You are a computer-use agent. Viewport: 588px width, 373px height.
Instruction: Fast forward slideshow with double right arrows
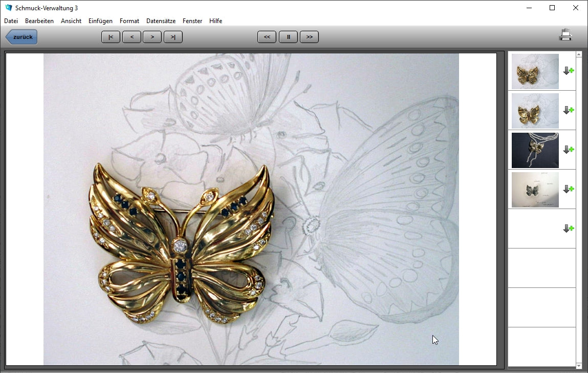tap(309, 37)
